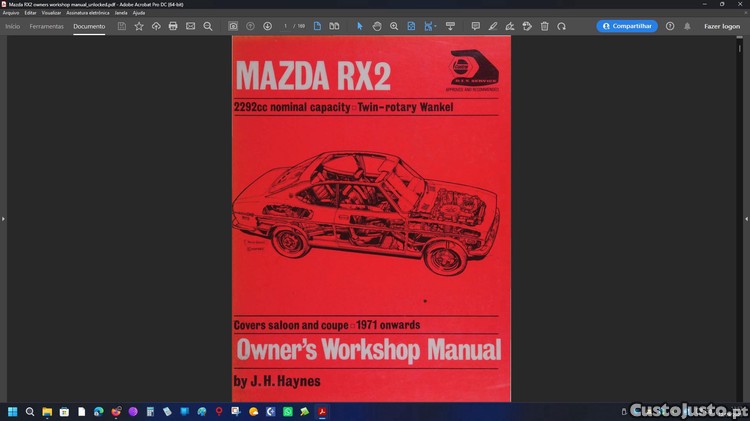Viewport: 750px width, 421px height.
Task: Click the page number input field
Action: pos(285,26)
